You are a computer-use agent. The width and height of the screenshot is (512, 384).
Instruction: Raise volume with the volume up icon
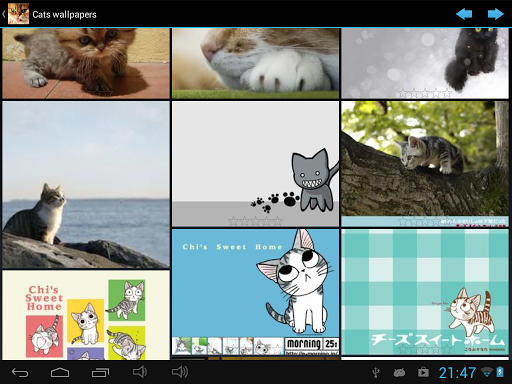[x=180, y=372]
